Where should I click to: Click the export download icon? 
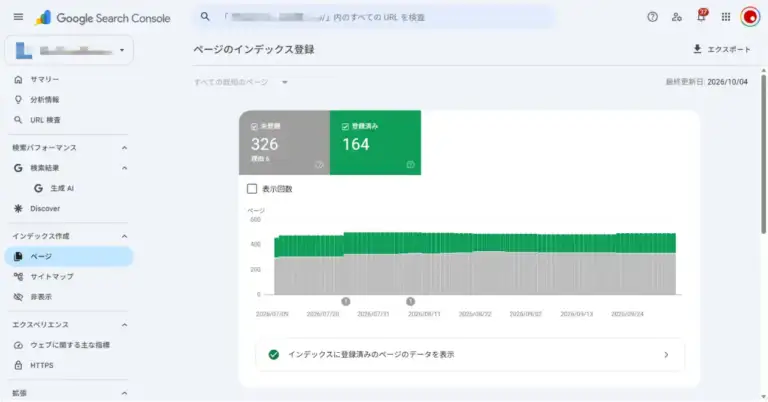point(697,49)
